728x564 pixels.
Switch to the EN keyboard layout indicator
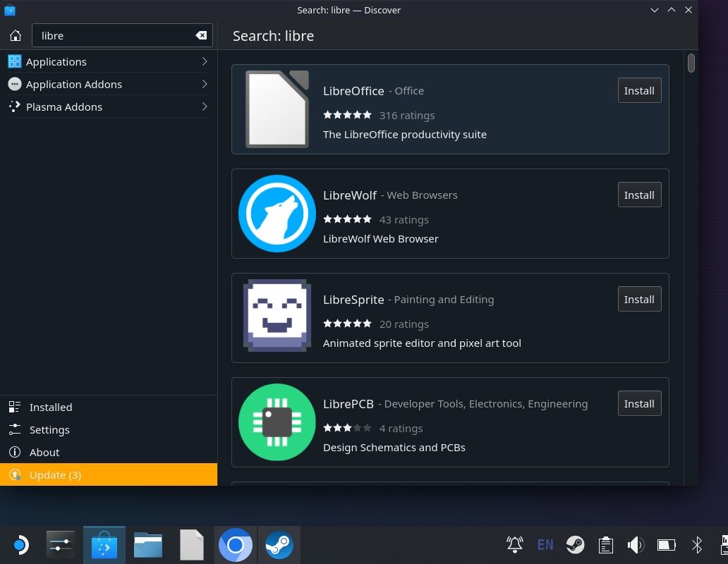545,544
